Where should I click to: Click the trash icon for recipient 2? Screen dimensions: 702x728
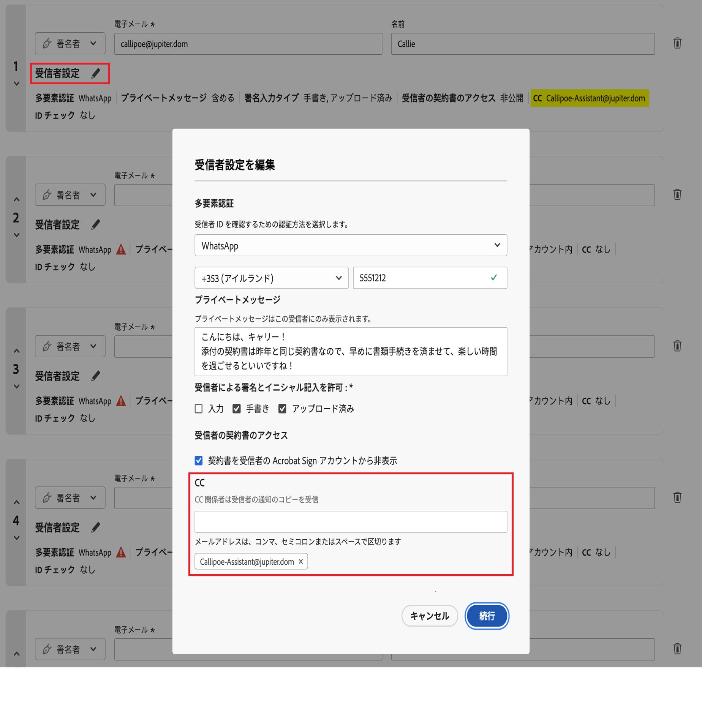tap(677, 194)
